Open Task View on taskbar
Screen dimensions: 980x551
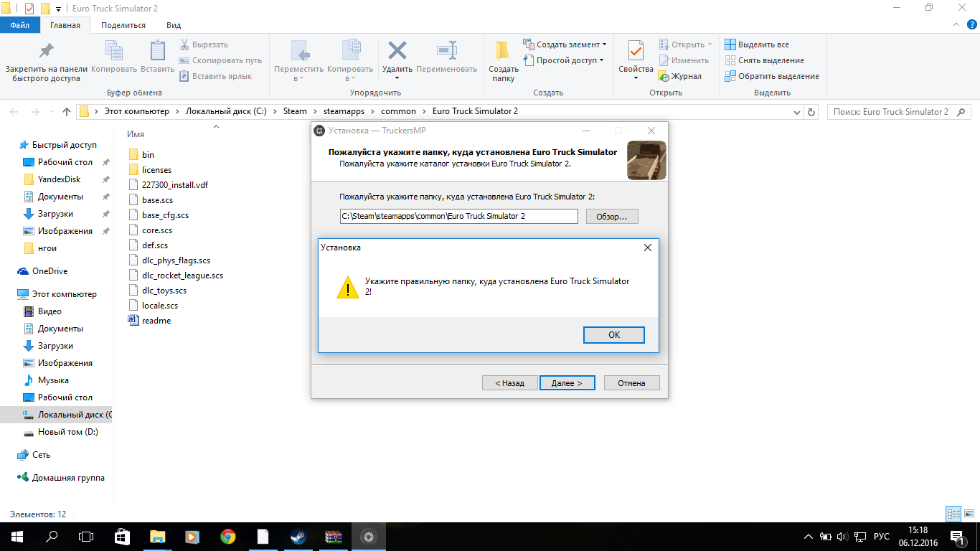click(86, 537)
